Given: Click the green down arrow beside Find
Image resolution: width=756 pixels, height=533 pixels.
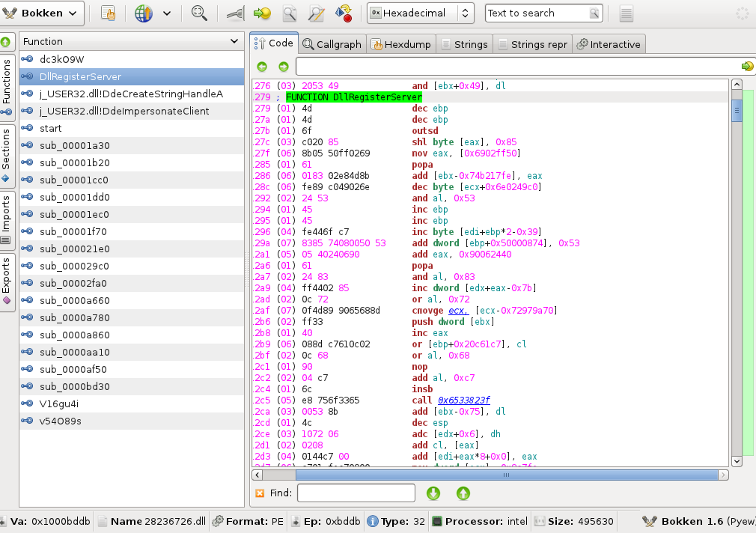Looking at the screenshot, I should (x=433, y=493).
